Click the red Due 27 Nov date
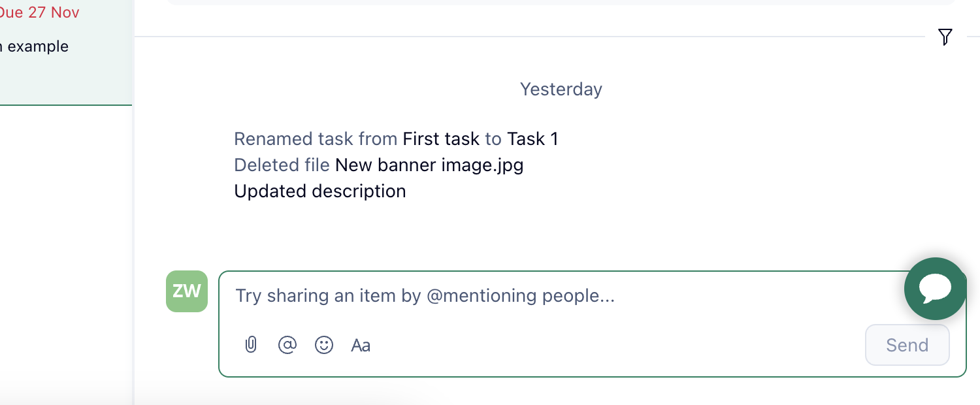The height and width of the screenshot is (405, 980). point(39,12)
